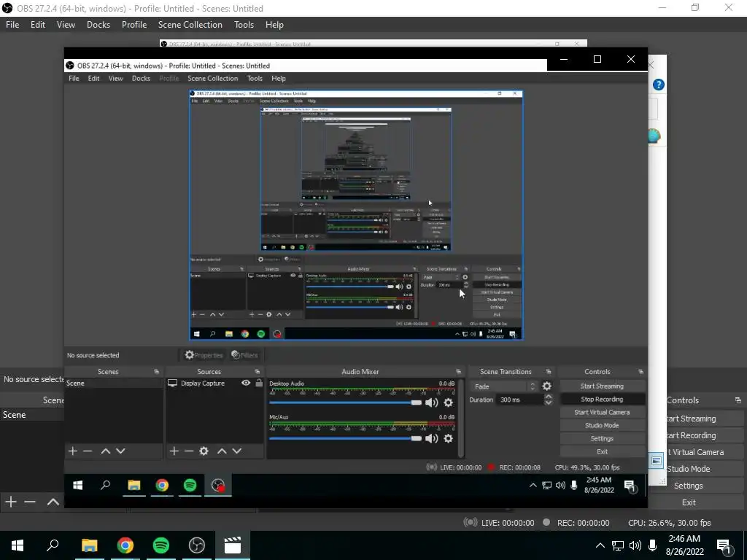Image resolution: width=747 pixels, height=560 pixels.
Task: Open OBS icon on bottom Windows taskbar
Action: [x=197, y=545]
